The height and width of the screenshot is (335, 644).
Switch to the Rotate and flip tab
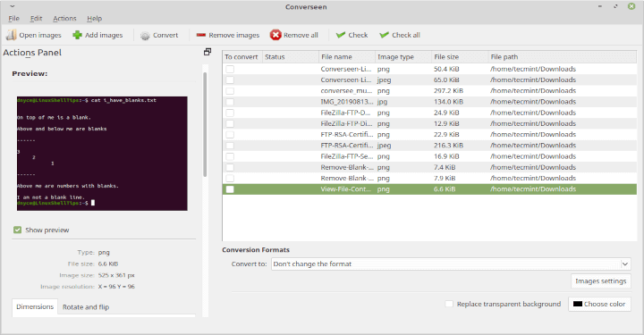point(86,307)
